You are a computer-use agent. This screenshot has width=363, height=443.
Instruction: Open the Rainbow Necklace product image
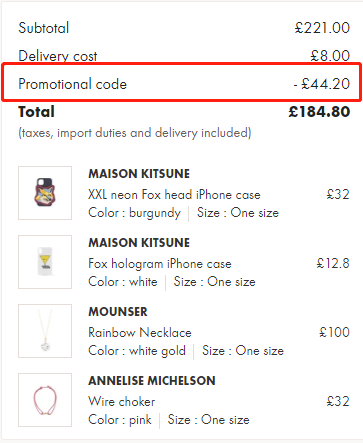click(45, 331)
